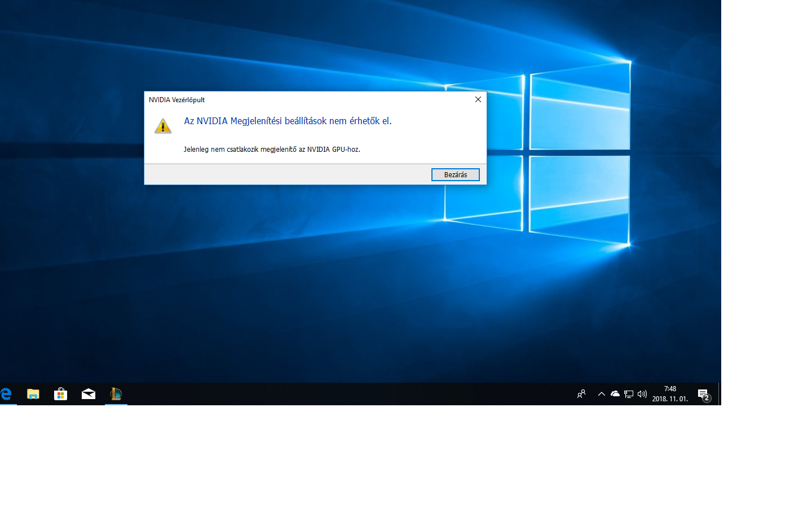Click the Bezárás button in NVIDIA dialog

(x=455, y=175)
